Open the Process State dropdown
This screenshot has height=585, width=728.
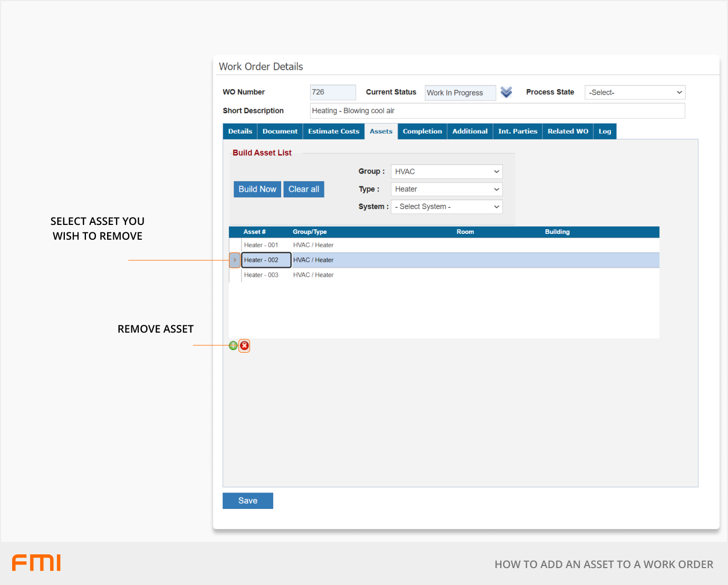(635, 92)
